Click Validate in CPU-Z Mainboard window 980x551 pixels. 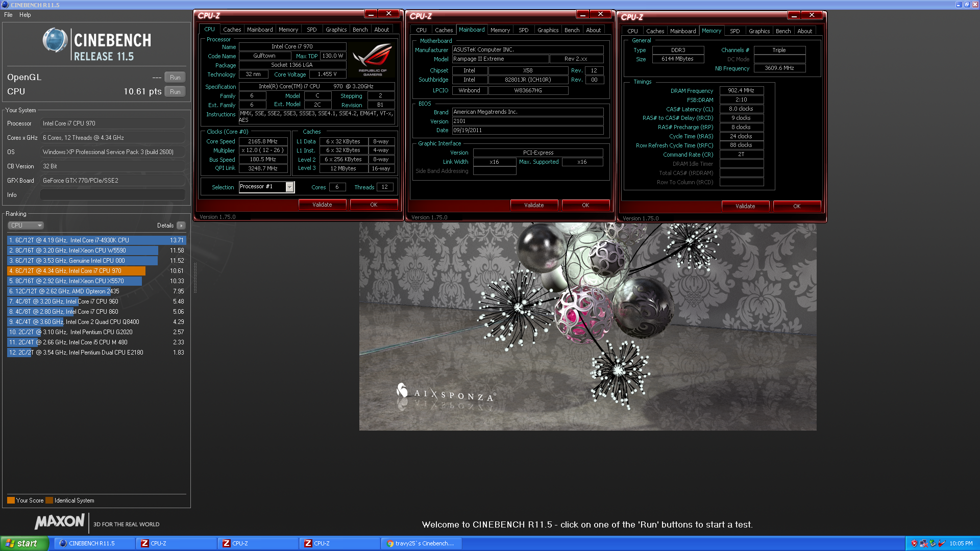point(534,205)
